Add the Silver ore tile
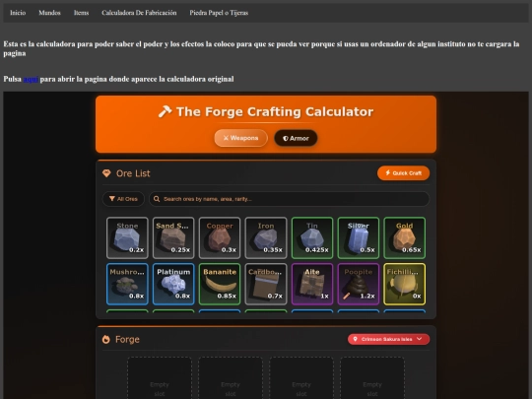The height and width of the screenshot is (399, 532). pos(359,237)
